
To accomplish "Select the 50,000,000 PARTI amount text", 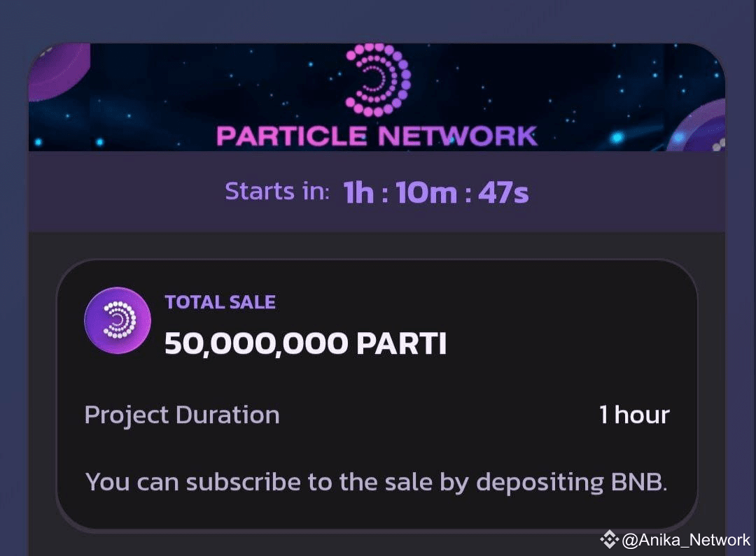I will pyautogui.click(x=305, y=343).
